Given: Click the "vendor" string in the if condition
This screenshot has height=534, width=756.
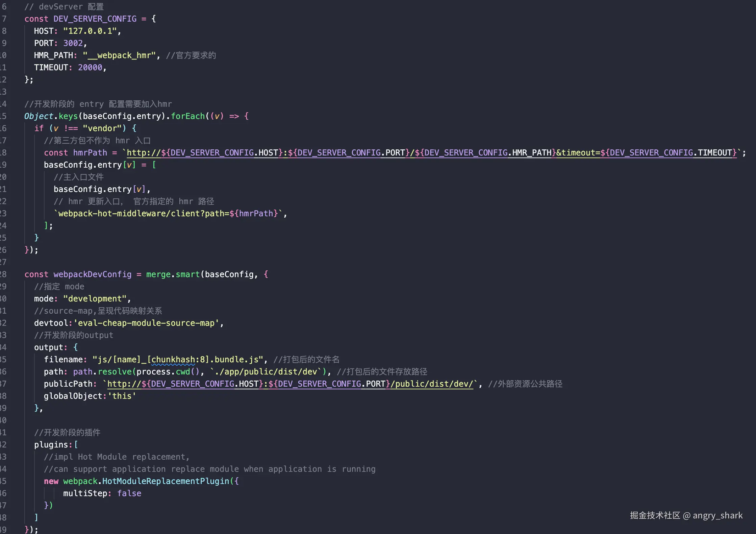Looking at the screenshot, I should (x=102, y=128).
